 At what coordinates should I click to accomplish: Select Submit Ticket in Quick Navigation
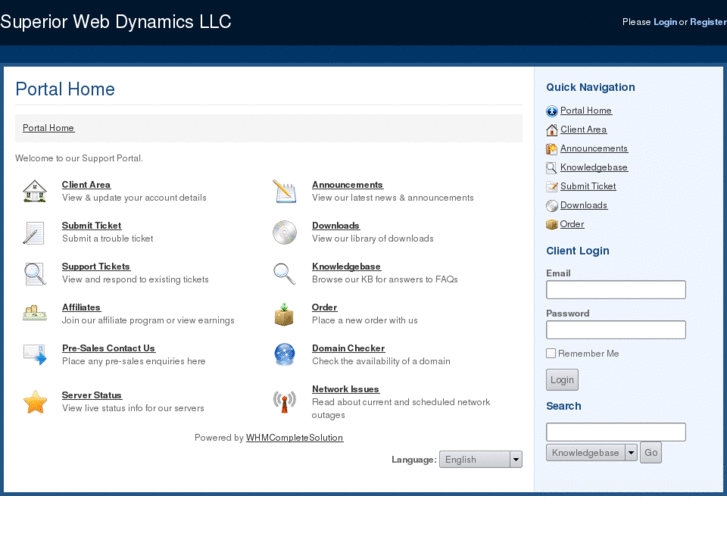[588, 187]
